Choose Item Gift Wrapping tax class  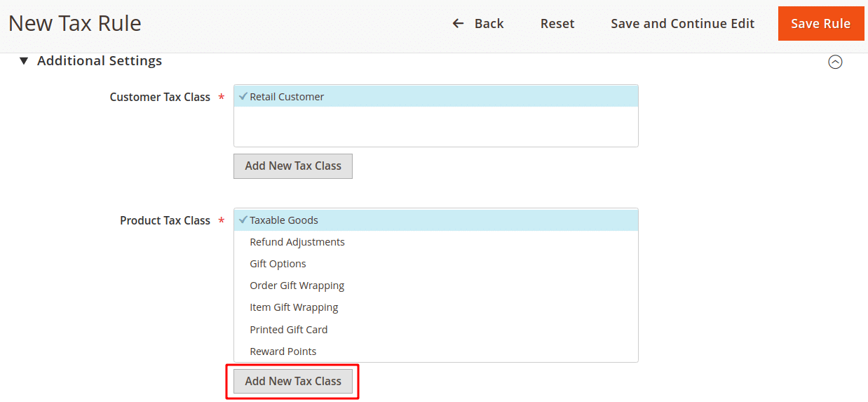point(294,307)
